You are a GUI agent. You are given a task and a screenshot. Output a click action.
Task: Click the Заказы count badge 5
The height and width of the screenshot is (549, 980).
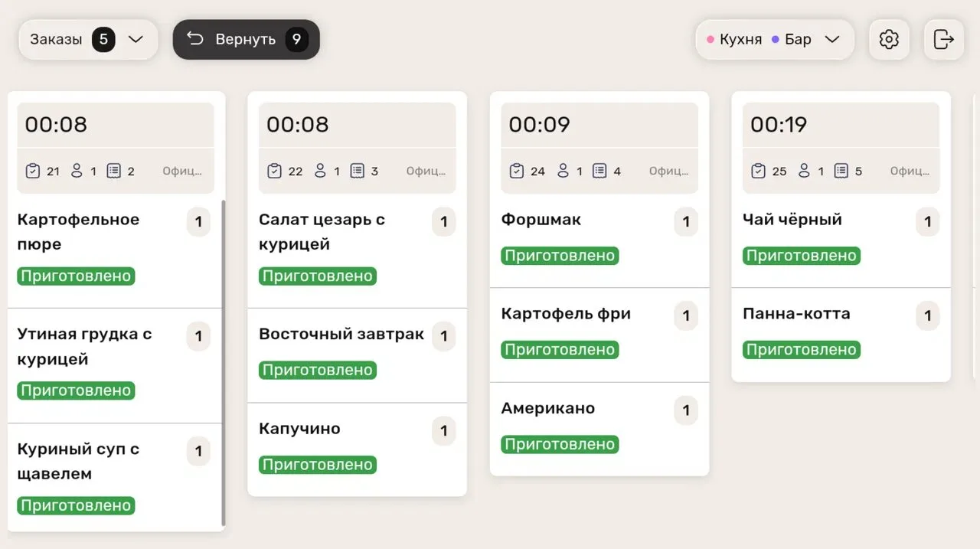[x=103, y=39]
